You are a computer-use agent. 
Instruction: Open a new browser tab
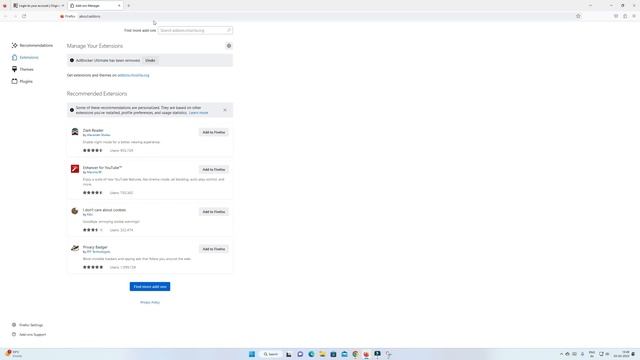click(x=129, y=6)
